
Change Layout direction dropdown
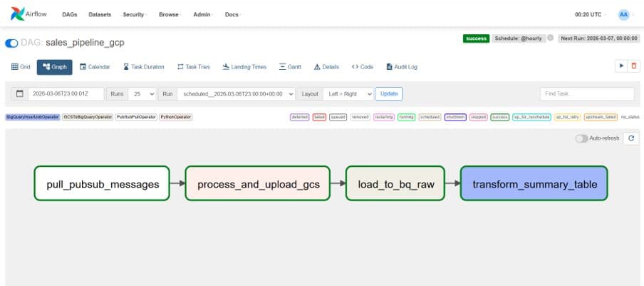[x=348, y=93]
